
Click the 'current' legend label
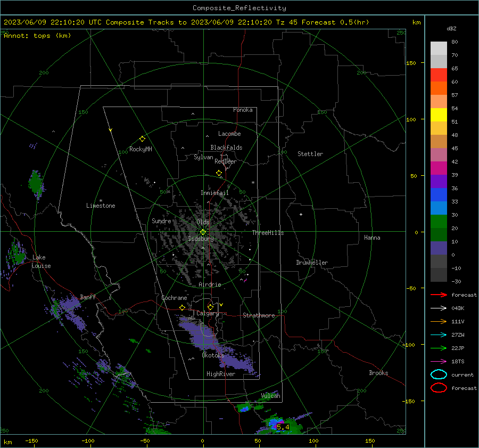pos(463,374)
